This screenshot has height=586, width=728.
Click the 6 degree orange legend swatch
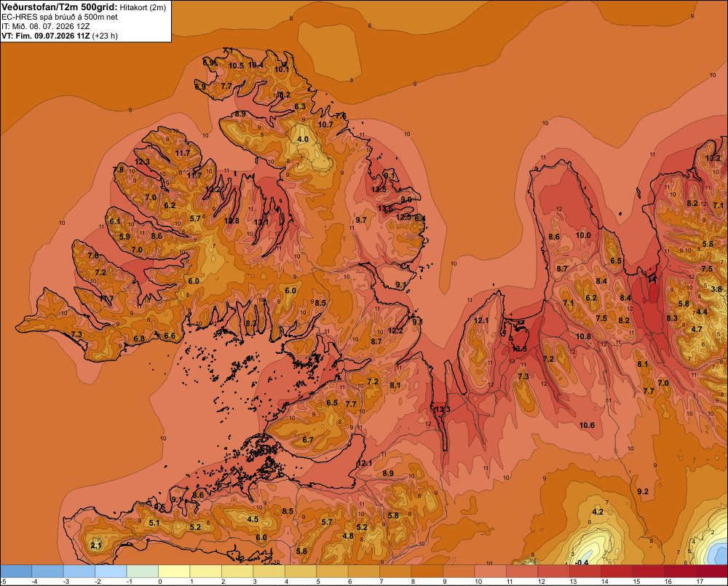coord(363,571)
